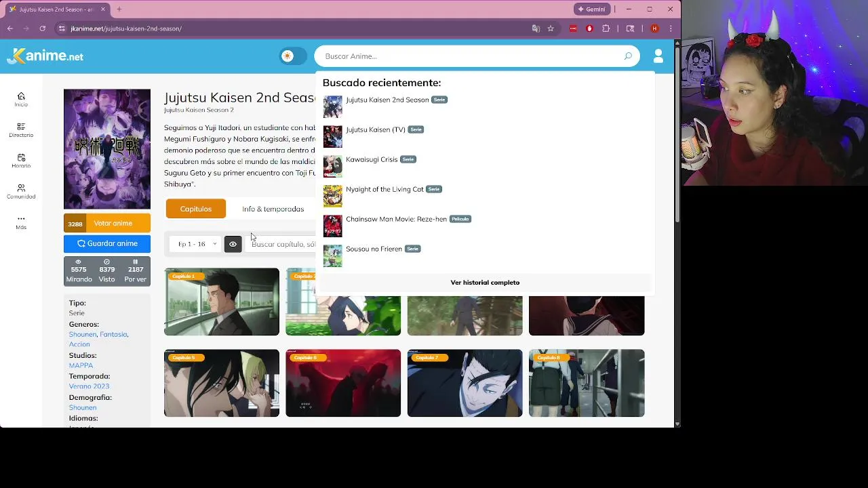View site information icon in address bar

62,28
